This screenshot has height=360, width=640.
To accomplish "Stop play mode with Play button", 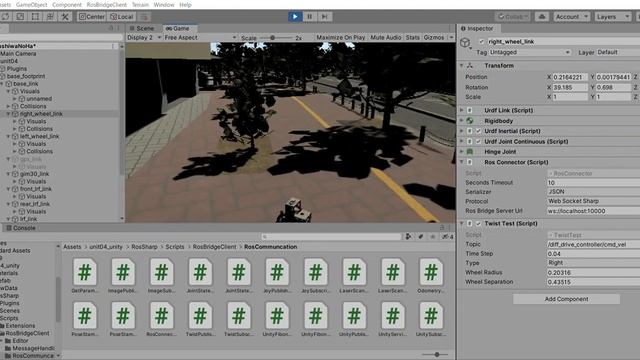I will pyautogui.click(x=295, y=17).
